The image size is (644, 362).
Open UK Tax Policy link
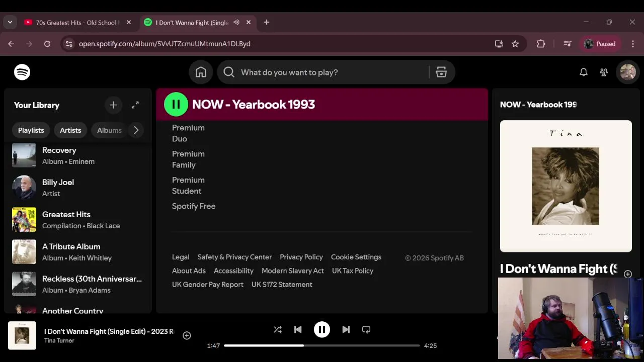pos(353,270)
